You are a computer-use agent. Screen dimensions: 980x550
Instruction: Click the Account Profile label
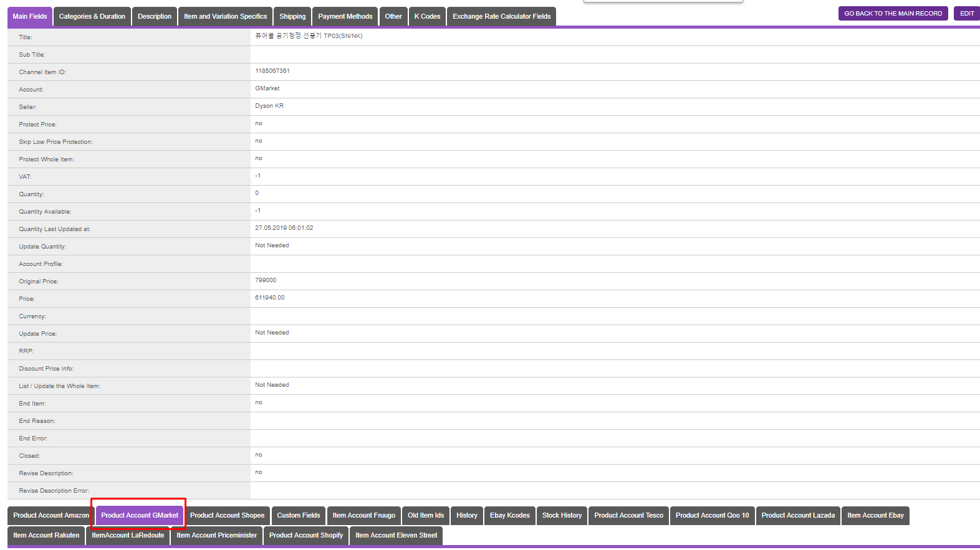coord(41,264)
